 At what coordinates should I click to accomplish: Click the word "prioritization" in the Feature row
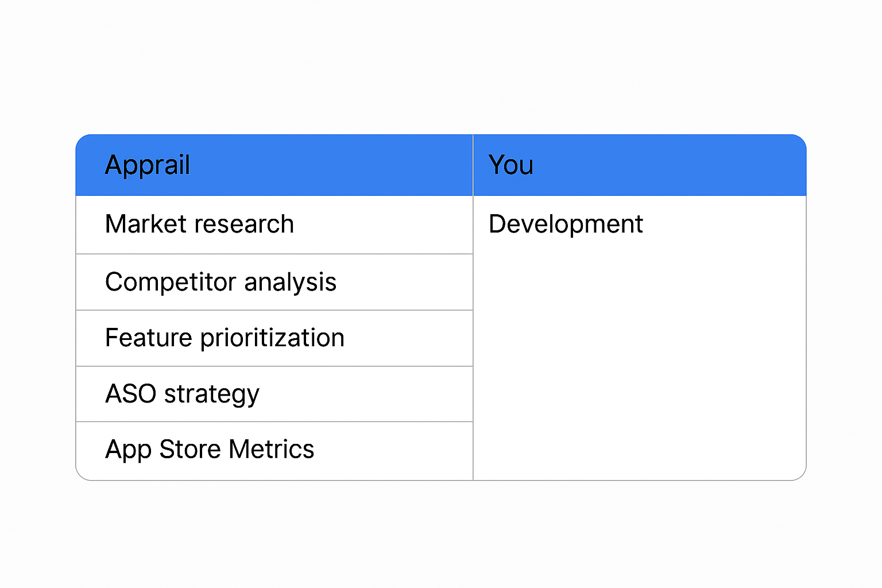click(272, 338)
